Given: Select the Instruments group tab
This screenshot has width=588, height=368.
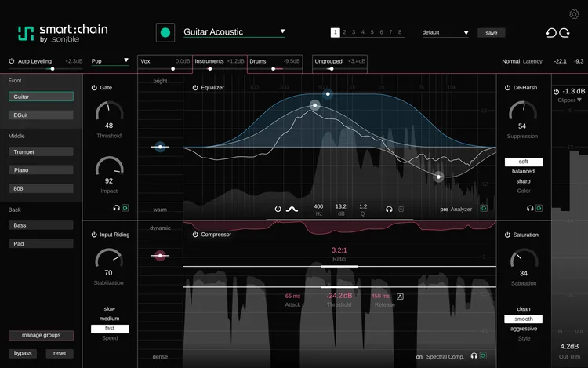Looking at the screenshot, I should 220,64.
